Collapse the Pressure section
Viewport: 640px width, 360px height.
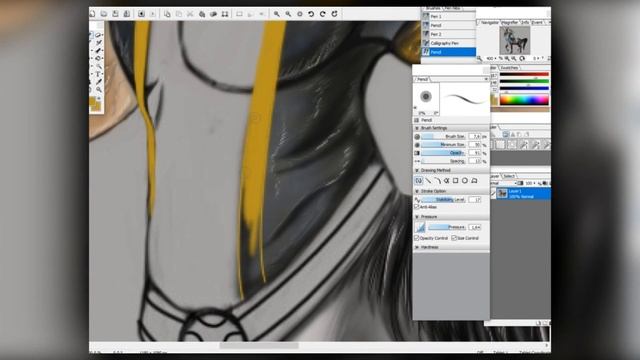click(x=417, y=217)
